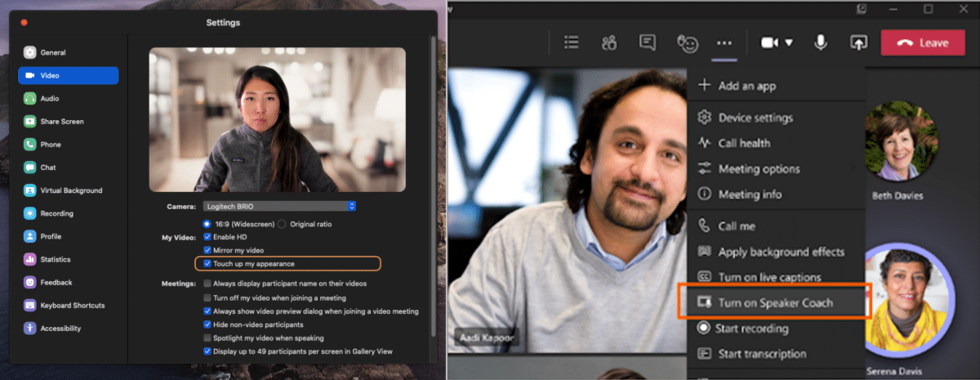The height and width of the screenshot is (380, 980).
Task: Maximize the Teams meeting window
Action: (x=929, y=9)
